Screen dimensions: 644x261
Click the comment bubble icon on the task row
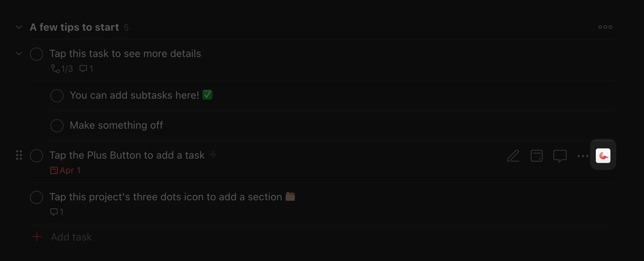(560, 156)
